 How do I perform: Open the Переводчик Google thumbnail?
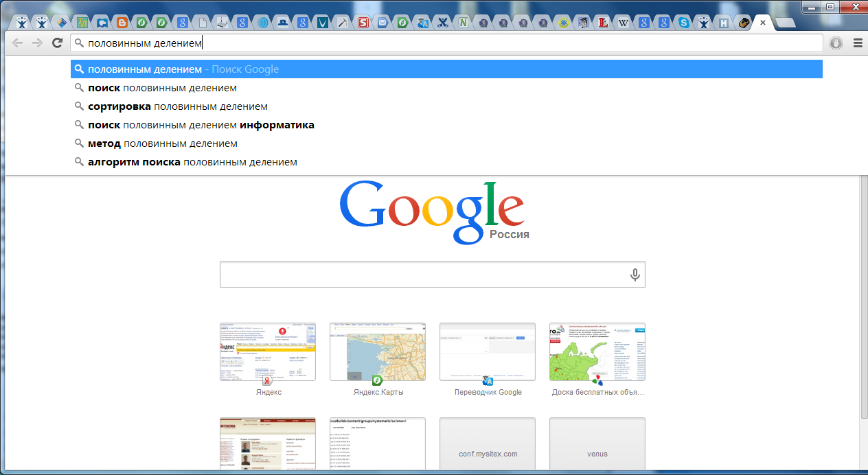point(488,351)
